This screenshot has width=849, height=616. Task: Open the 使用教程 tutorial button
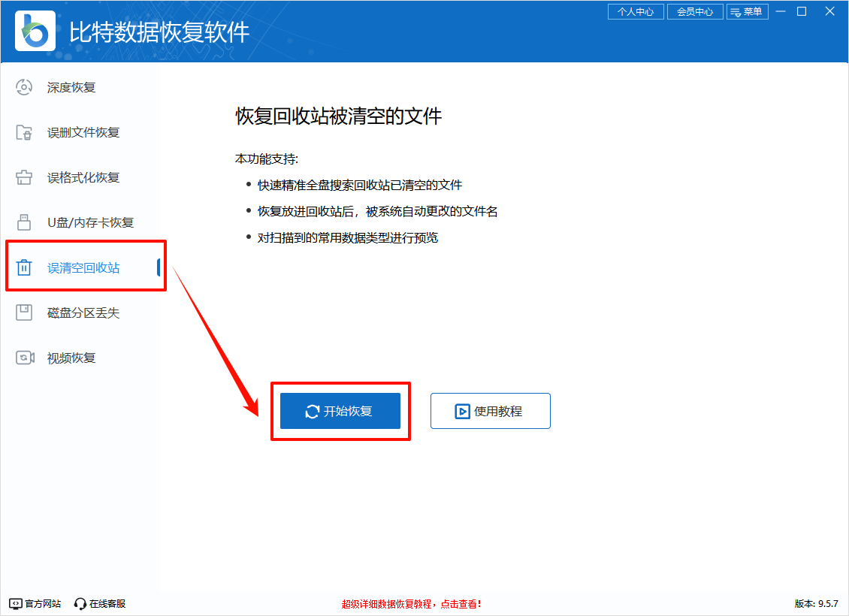[x=491, y=411]
